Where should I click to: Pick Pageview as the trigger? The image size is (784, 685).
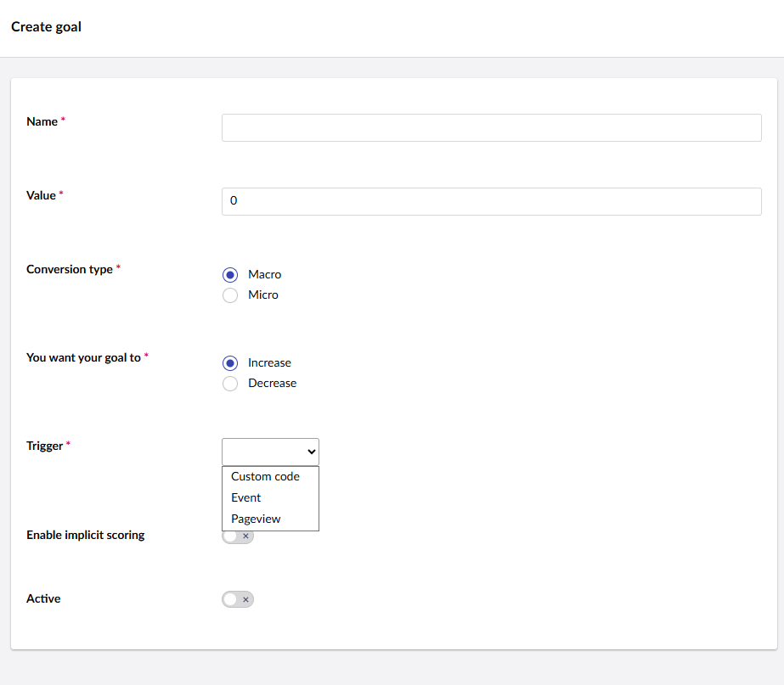point(256,519)
